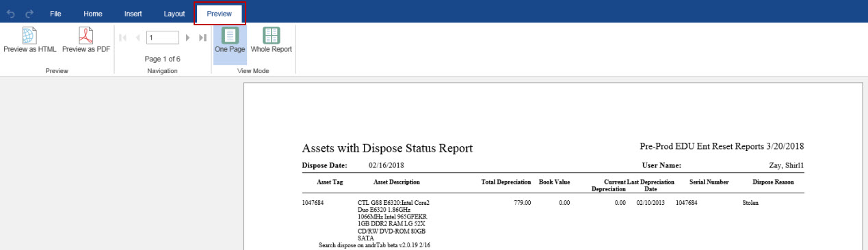Switch to the Layout tab
This screenshot has height=250, width=868.
(x=174, y=14)
